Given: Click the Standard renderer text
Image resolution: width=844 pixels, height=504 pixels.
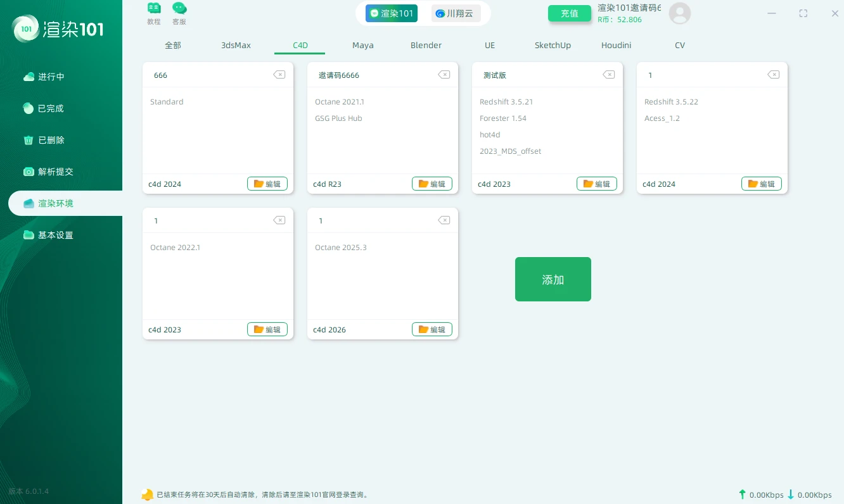Looking at the screenshot, I should [167, 102].
